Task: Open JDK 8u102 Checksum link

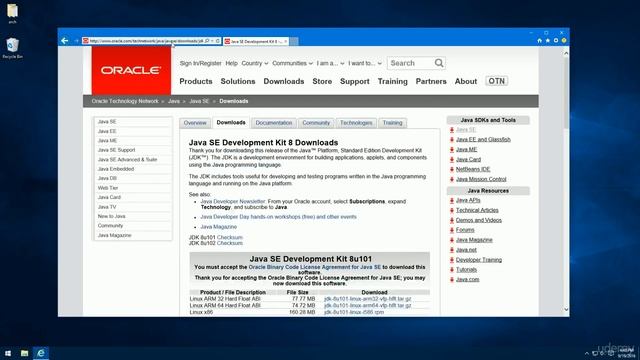Action: click(x=230, y=243)
